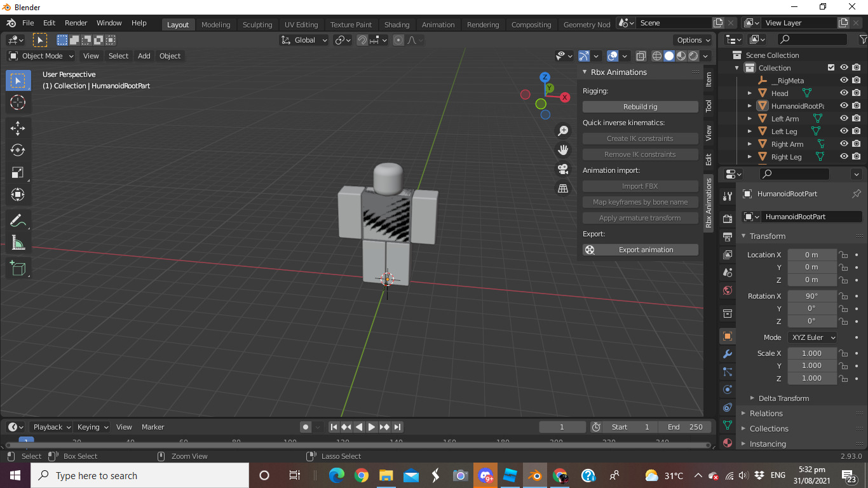This screenshot has height=488, width=868.
Task: Open the Render menu
Action: tap(76, 23)
